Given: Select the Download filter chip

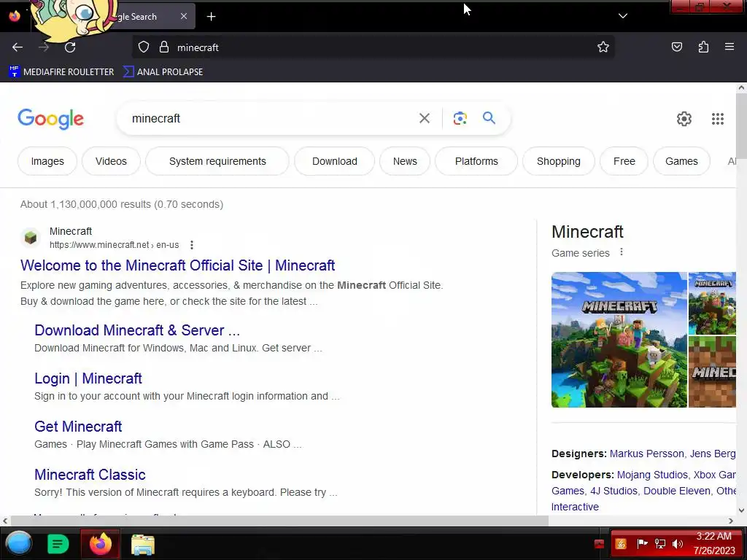Looking at the screenshot, I should click(x=334, y=161).
